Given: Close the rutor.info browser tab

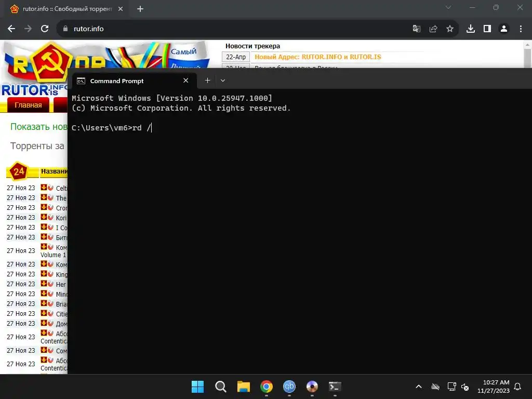Looking at the screenshot, I should pos(121,9).
